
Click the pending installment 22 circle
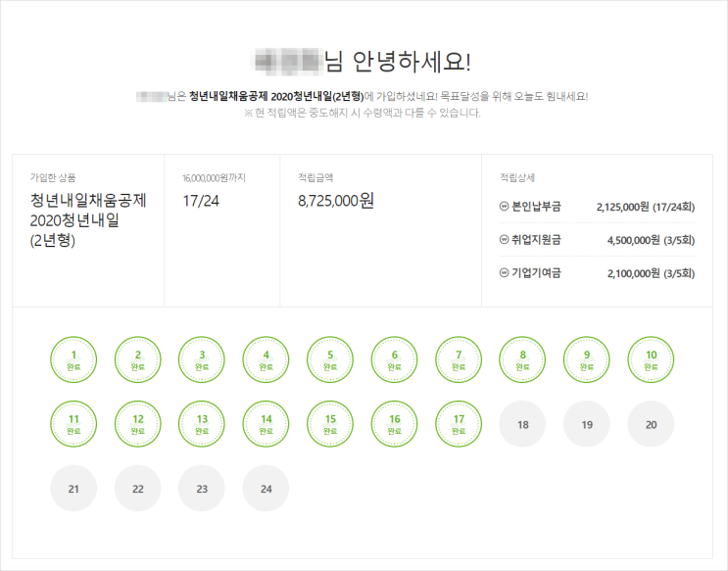138,488
